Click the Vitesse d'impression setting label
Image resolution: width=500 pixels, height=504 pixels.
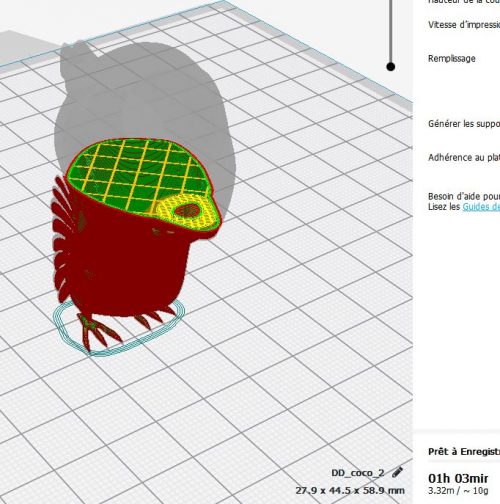464,25
